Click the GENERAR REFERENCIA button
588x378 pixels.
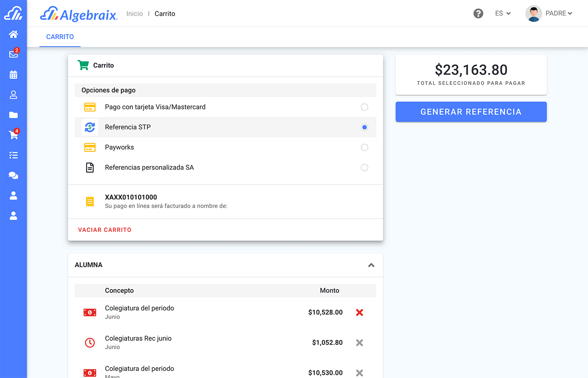point(471,112)
